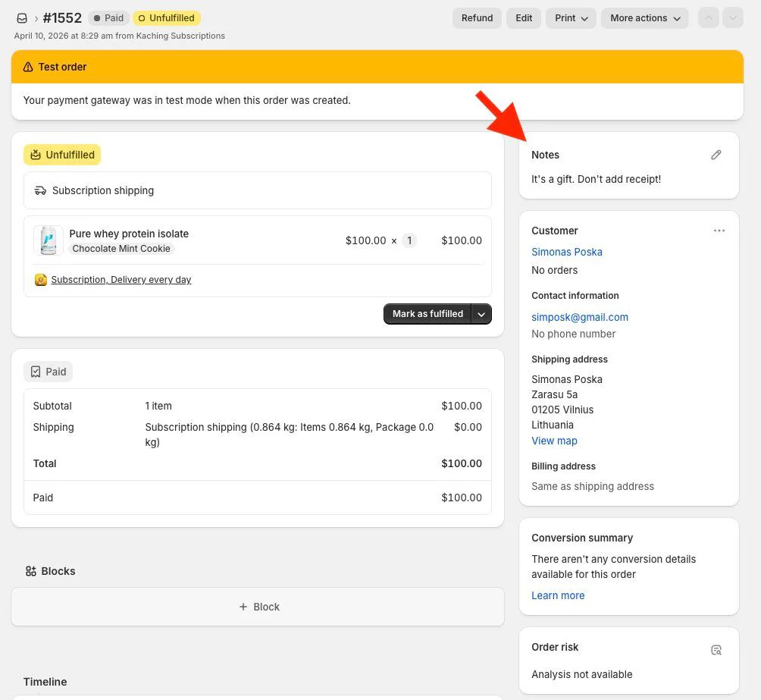Click the orders inbox icon beside #1552
This screenshot has width=761, height=700.
pos(22,18)
